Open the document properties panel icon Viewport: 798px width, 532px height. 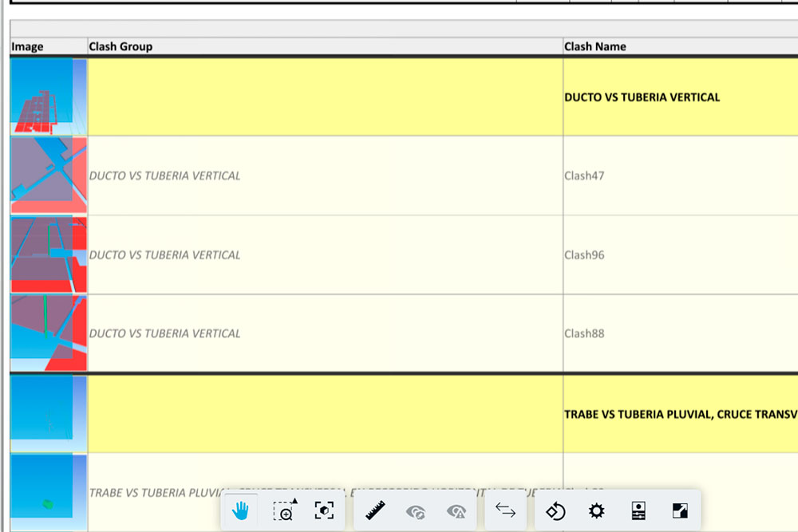pyautogui.click(x=638, y=511)
